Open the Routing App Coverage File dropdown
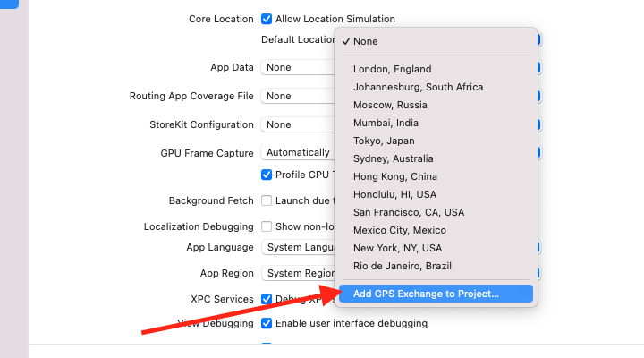The height and width of the screenshot is (358, 644). pos(297,96)
